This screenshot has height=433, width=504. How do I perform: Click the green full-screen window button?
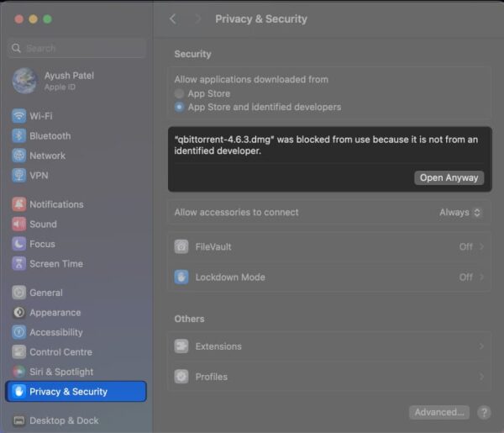click(48, 19)
